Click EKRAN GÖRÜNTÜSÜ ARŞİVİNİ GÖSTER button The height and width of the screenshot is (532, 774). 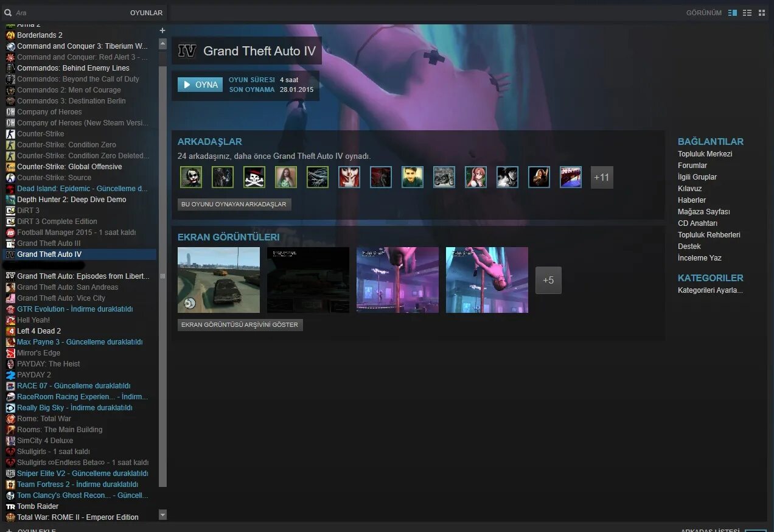[240, 325]
